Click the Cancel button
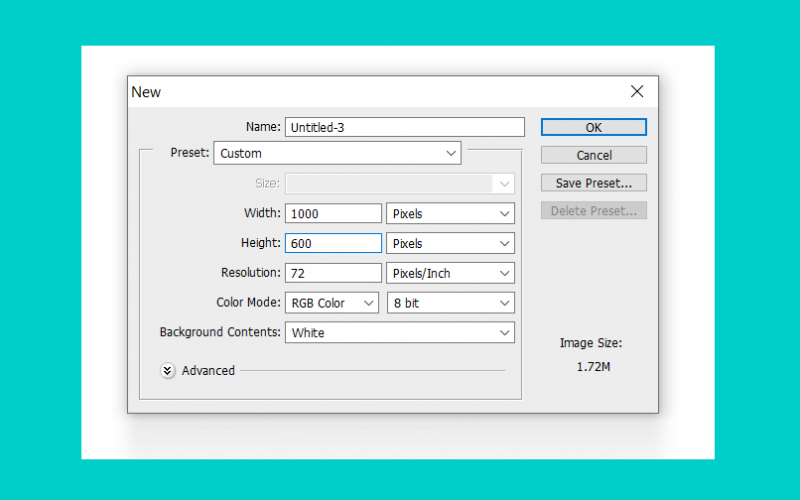 tap(593, 155)
